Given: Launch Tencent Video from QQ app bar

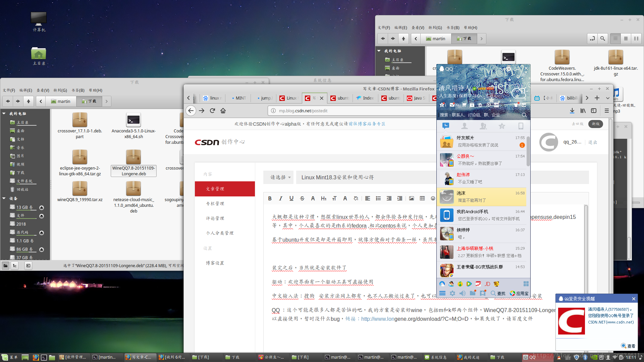Looking at the screenshot, I should [469, 284].
